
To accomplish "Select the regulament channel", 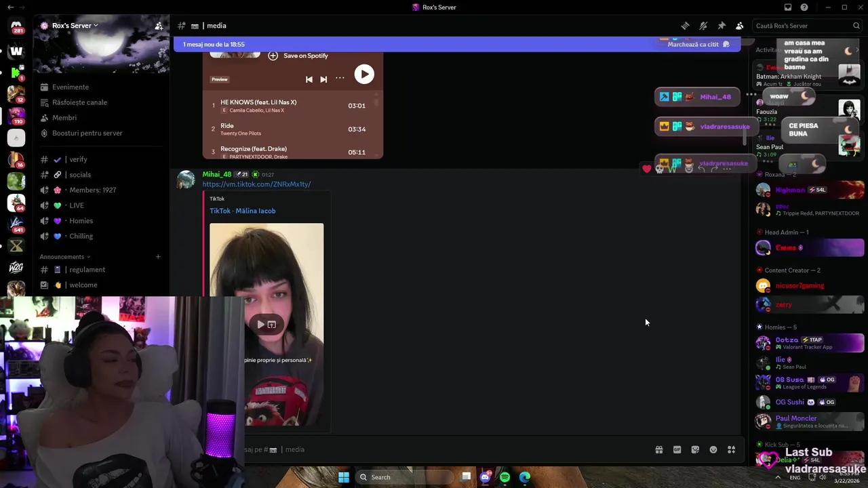I will pyautogui.click(x=87, y=270).
